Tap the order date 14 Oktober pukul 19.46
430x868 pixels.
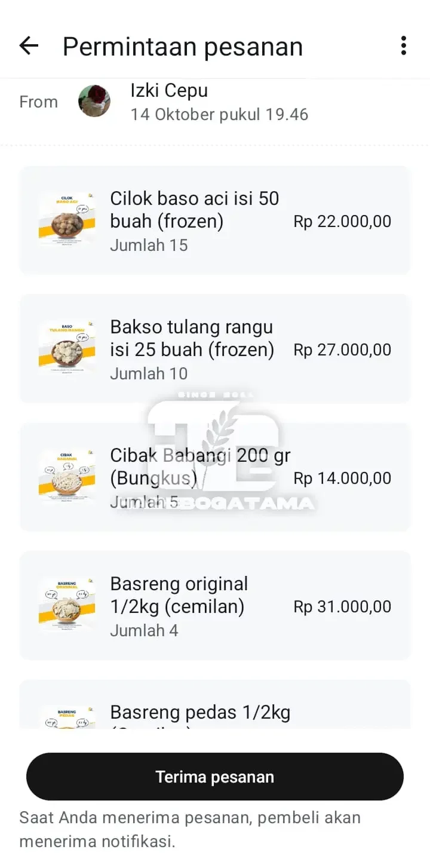coord(219,115)
